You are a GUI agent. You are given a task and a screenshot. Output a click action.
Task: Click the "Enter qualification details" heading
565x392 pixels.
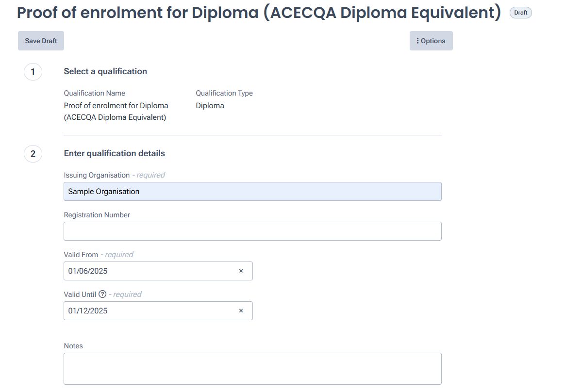click(115, 153)
